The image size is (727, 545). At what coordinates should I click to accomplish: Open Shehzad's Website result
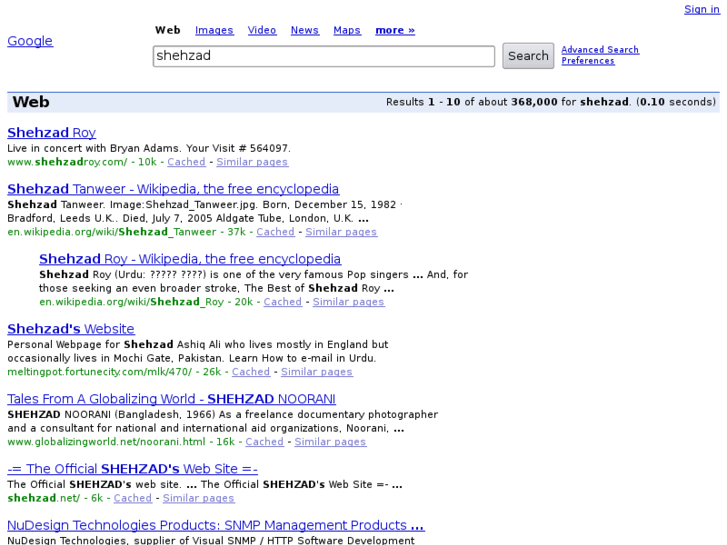(x=71, y=329)
